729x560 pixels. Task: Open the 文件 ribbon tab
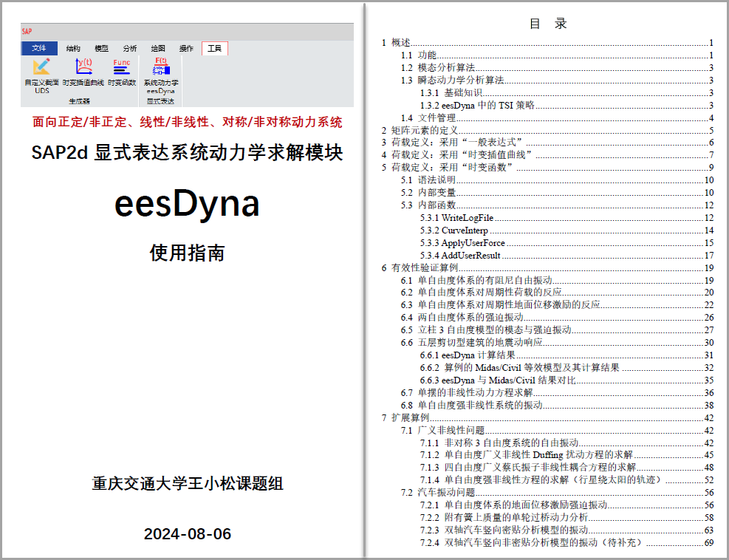(39, 48)
